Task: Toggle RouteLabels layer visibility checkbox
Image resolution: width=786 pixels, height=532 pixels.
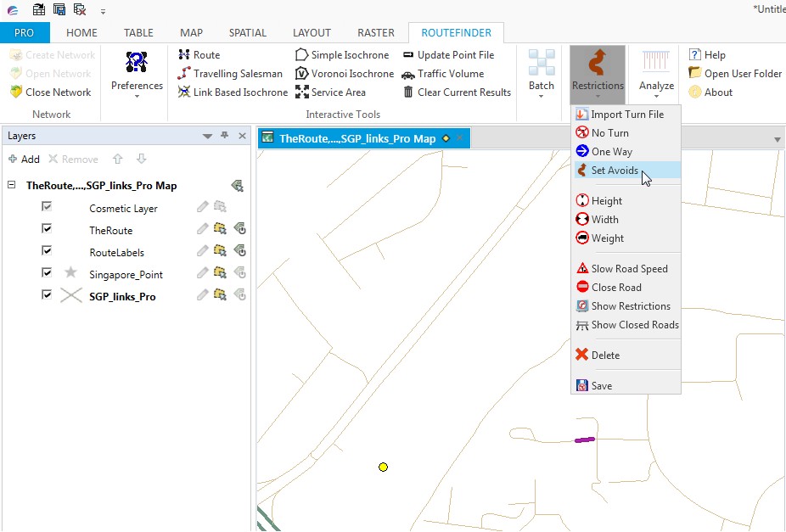Action: (48, 251)
